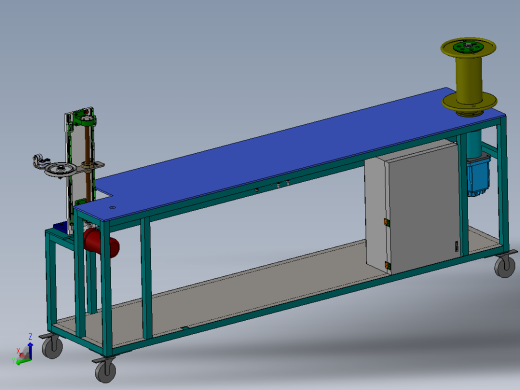Select the blue gear motor below the spool
520x390 pixels.
[x=479, y=177]
